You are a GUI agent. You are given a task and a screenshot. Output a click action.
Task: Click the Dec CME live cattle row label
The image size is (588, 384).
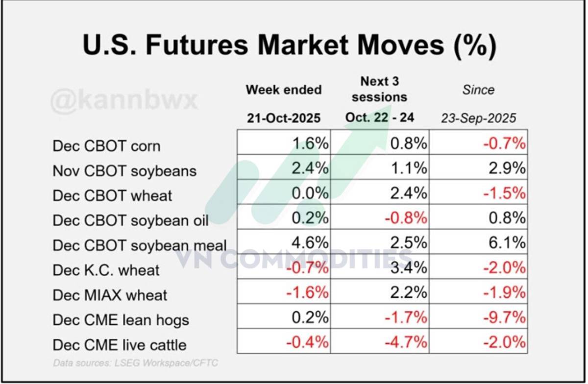120,345
